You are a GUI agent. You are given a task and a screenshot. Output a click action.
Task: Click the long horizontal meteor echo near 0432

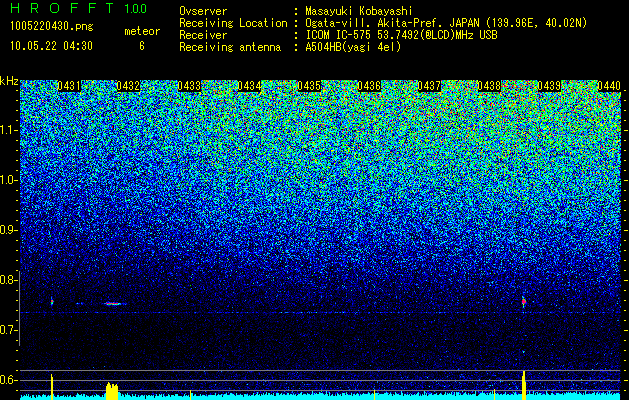(114, 304)
